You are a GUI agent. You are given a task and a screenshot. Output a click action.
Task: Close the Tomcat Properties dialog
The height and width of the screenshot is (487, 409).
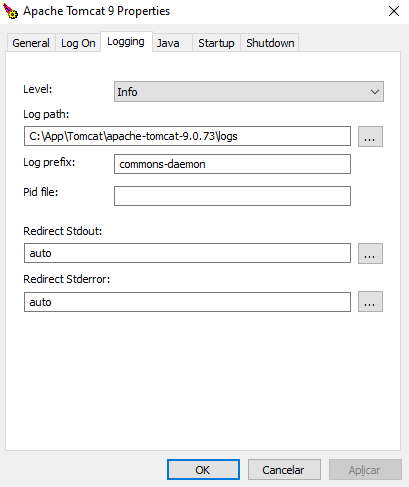394,11
